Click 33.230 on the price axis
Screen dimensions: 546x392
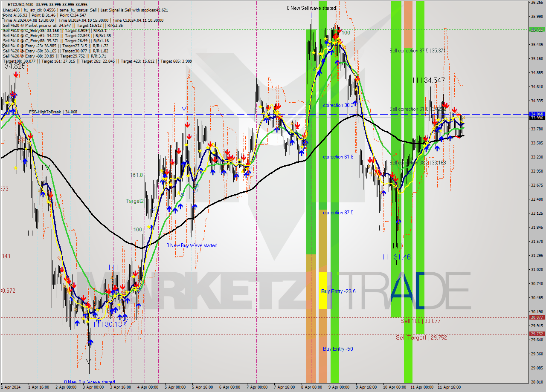click(x=537, y=157)
